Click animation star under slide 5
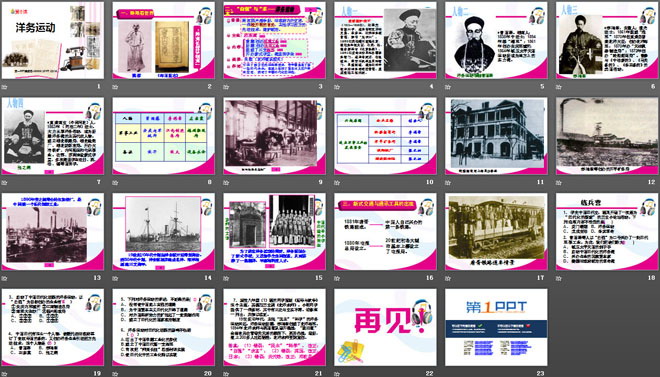The height and width of the screenshot is (377, 660). point(448,87)
